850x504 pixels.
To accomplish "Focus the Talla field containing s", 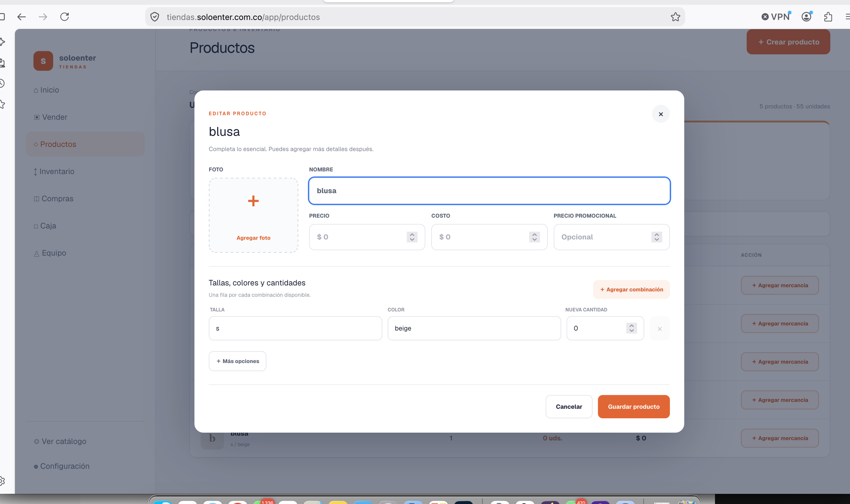I will tap(295, 328).
